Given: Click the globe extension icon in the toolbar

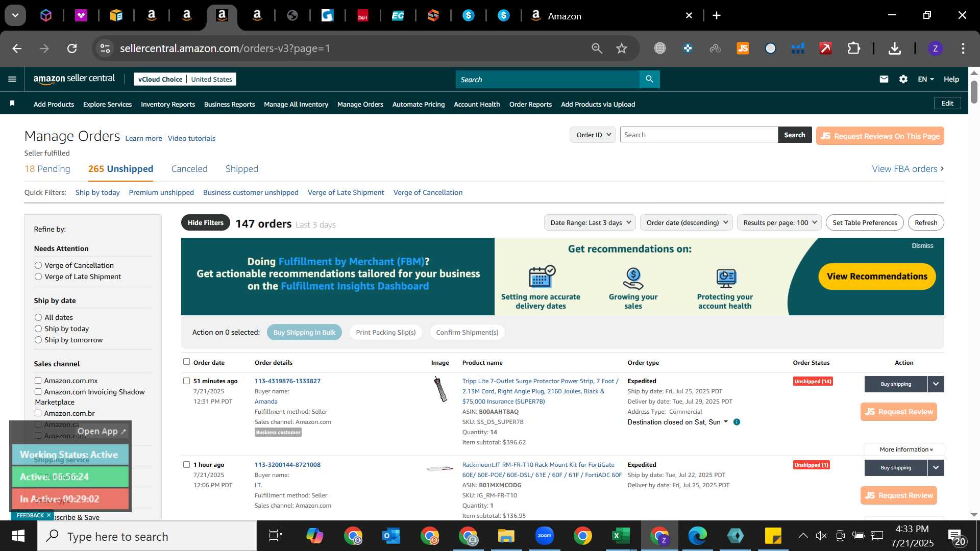Looking at the screenshot, I should pos(660,48).
